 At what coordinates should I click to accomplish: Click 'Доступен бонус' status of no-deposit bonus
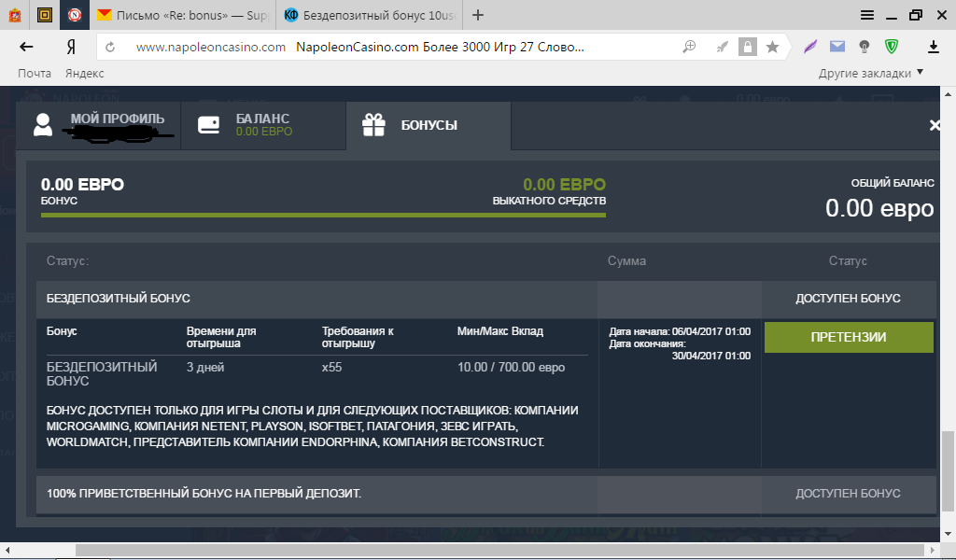click(848, 299)
